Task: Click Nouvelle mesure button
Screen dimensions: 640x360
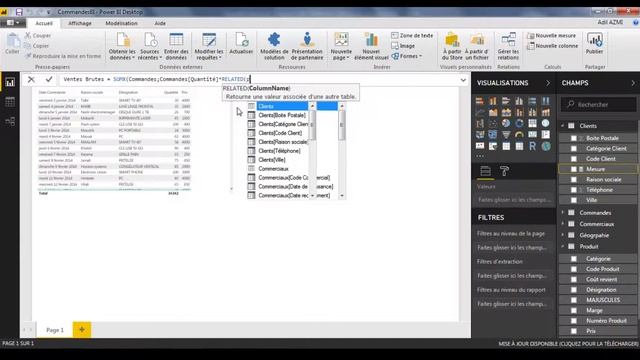Action: click(x=551, y=36)
